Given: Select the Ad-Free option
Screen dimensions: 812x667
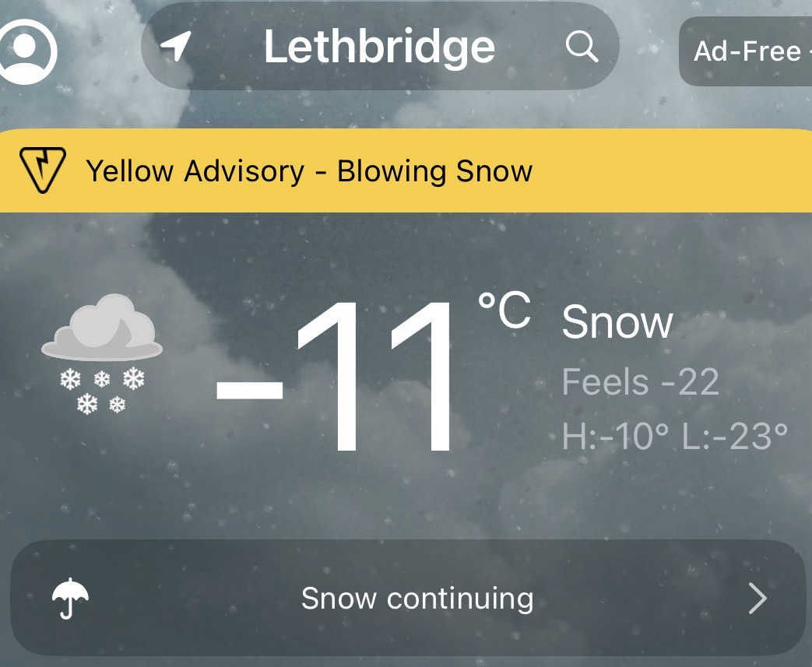Looking at the screenshot, I should click(747, 51).
